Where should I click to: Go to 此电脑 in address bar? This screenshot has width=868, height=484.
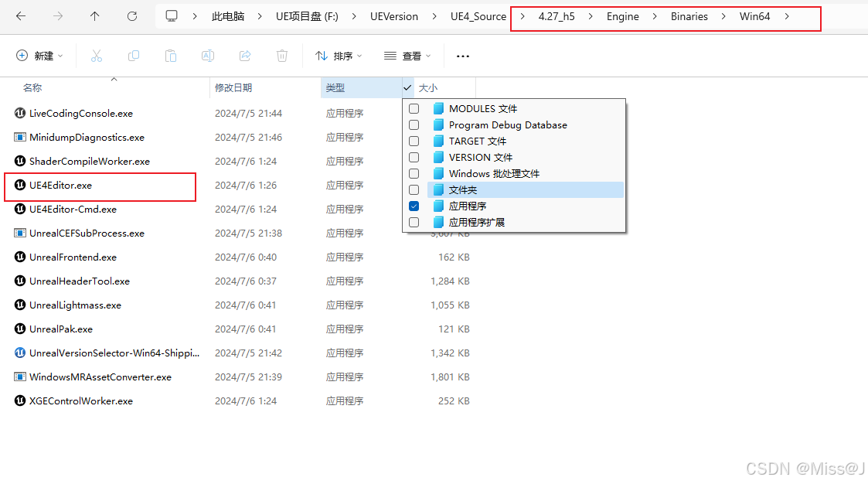[x=228, y=16]
